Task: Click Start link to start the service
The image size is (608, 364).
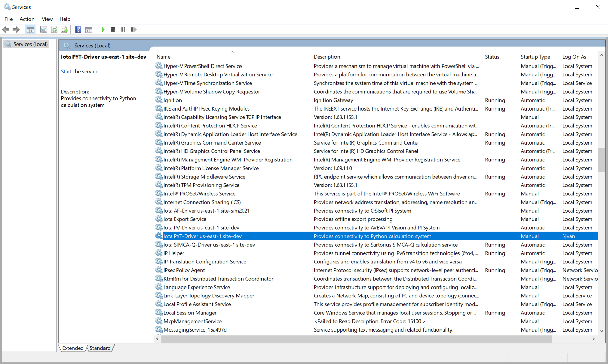Action: 66,71
